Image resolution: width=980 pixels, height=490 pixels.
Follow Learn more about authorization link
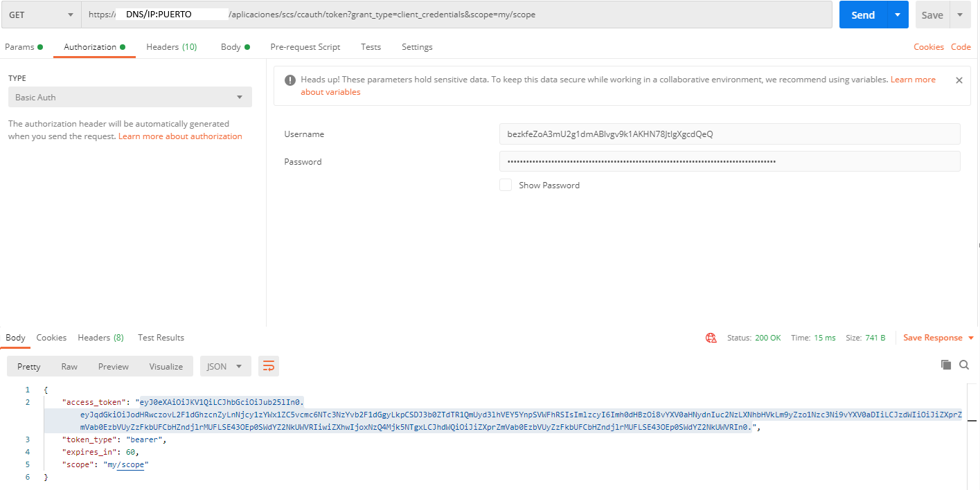click(180, 136)
